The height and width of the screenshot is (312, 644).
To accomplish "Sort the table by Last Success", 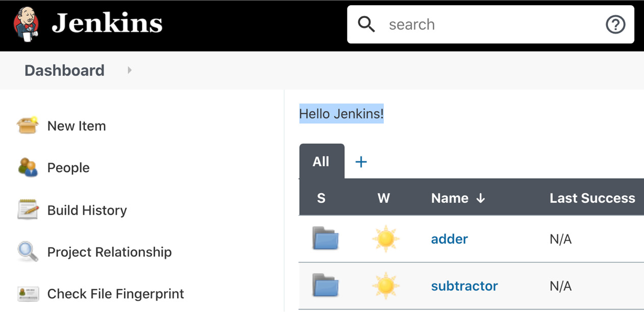I will (x=592, y=198).
